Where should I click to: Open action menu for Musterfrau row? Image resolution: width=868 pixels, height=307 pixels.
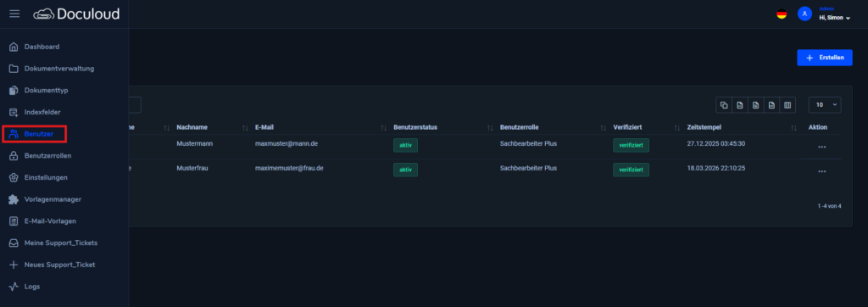click(822, 171)
